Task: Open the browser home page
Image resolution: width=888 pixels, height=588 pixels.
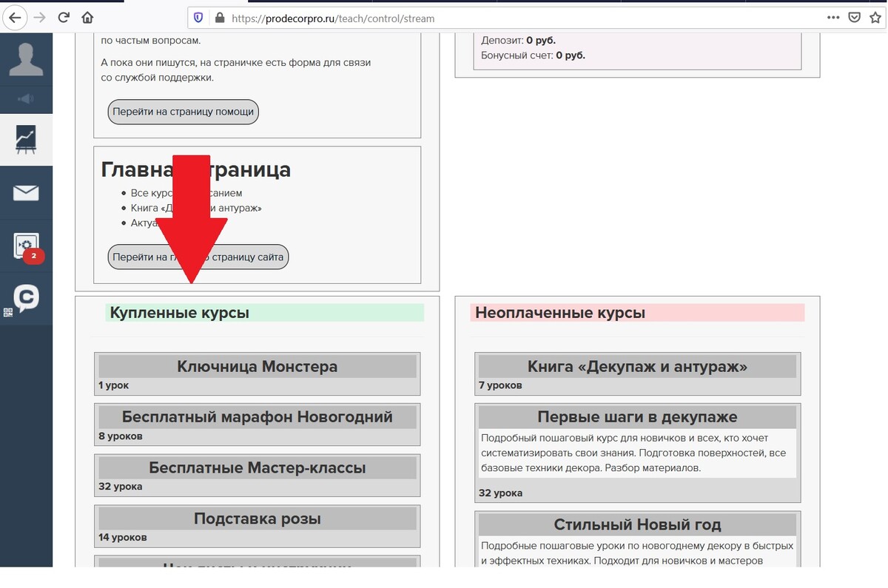Action: 87,18
